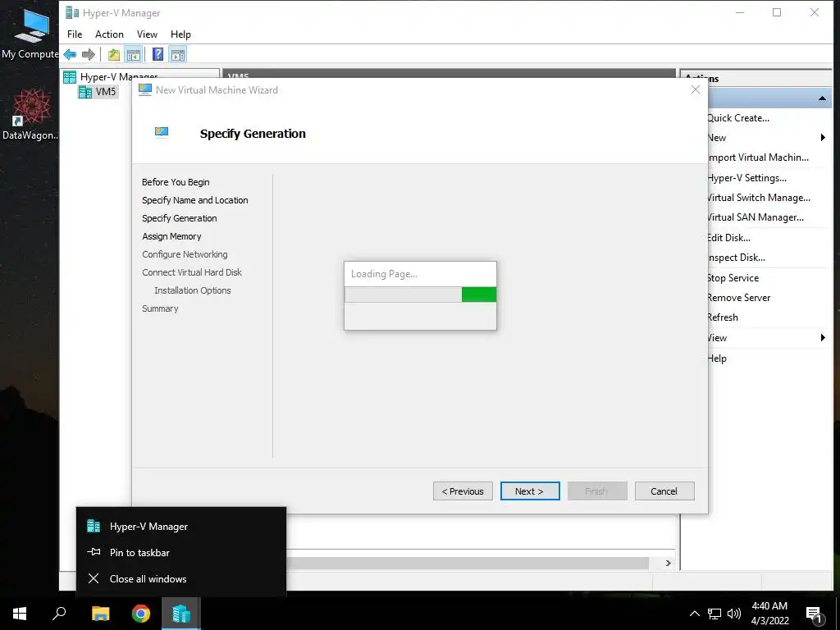840x630 pixels.
Task: Click the Hyper-V Manager taskbar icon
Action: [x=181, y=614]
